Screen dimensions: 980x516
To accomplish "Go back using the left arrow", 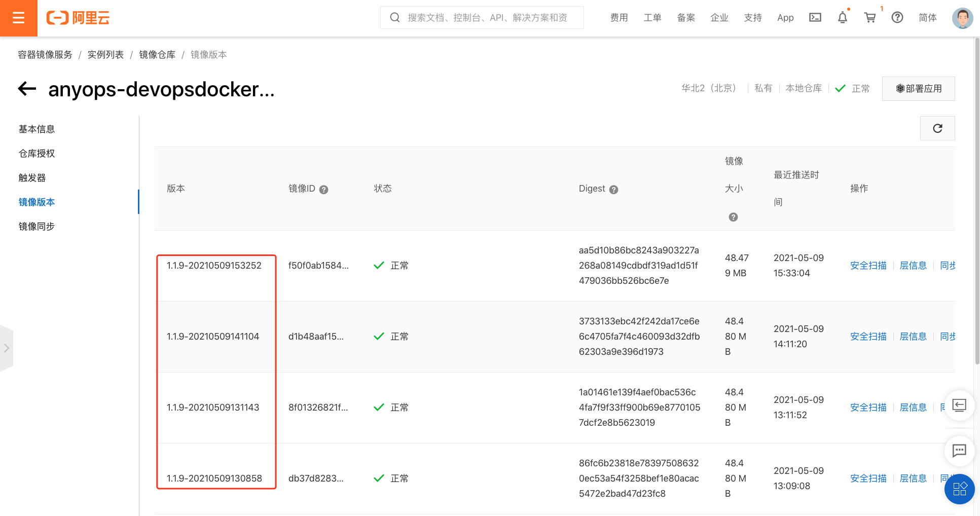I will [27, 89].
